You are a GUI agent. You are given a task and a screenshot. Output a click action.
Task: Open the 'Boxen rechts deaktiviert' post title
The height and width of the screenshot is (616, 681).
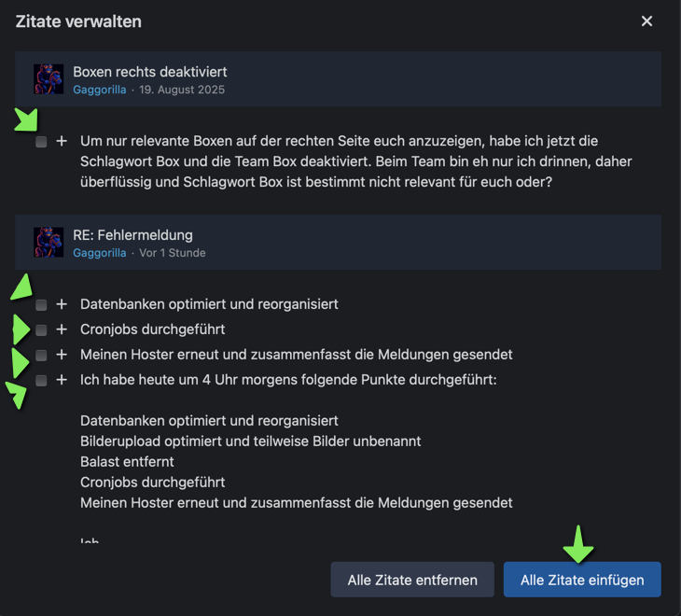[x=149, y=72]
